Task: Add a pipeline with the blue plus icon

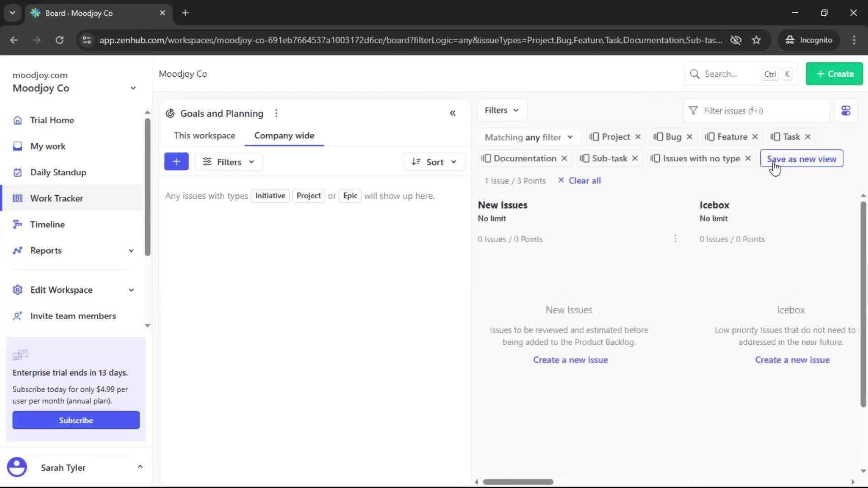Action: coord(176,161)
